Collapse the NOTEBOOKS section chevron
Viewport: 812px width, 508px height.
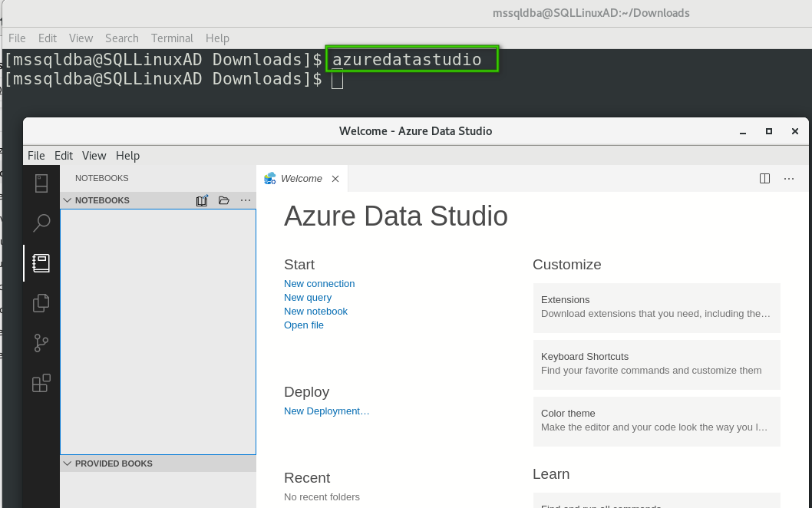click(68, 200)
